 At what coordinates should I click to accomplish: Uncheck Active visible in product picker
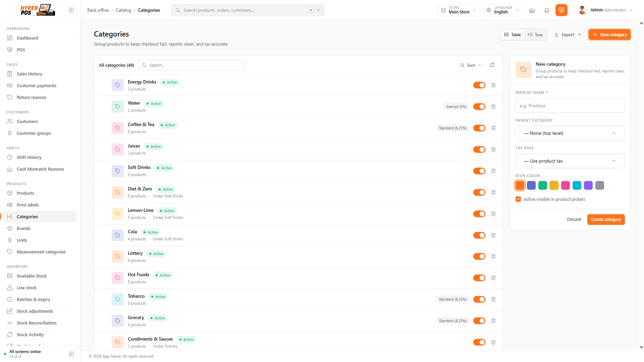(518, 199)
